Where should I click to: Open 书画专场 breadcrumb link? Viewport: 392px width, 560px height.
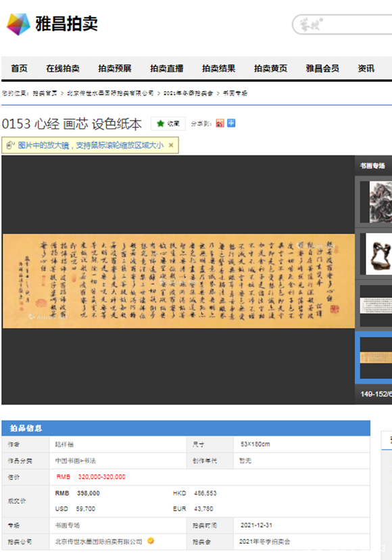pyautogui.click(x=235, y=93)
